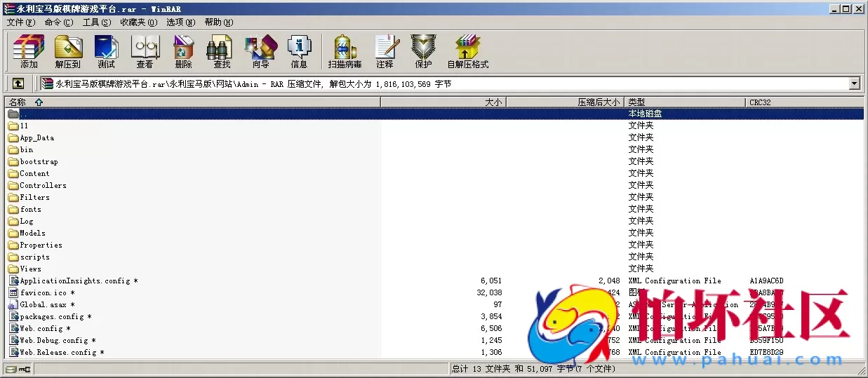868x378 pixels.
Task: Choose the 自解压格式 (SFX) icon
Action: point(467,51)
